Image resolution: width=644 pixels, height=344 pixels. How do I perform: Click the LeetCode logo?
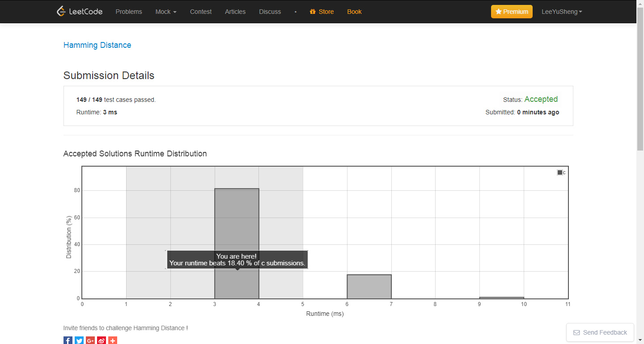[x=80, y=12]
